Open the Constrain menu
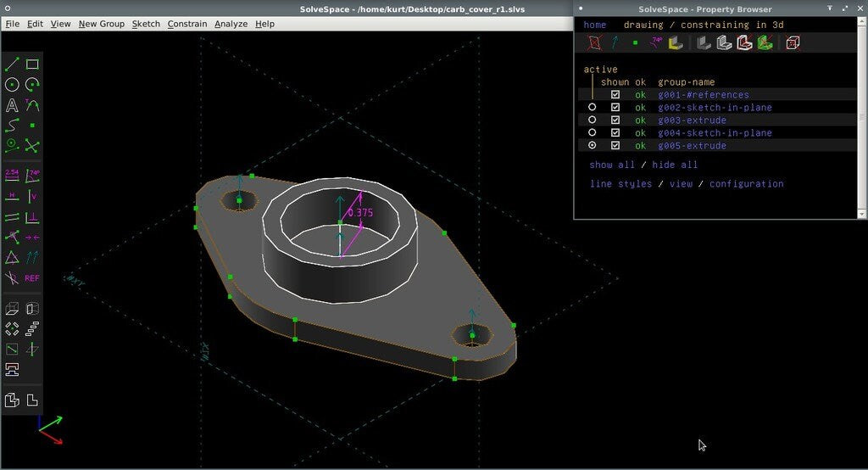Screen dimensions: 868x470 point(187,24)
